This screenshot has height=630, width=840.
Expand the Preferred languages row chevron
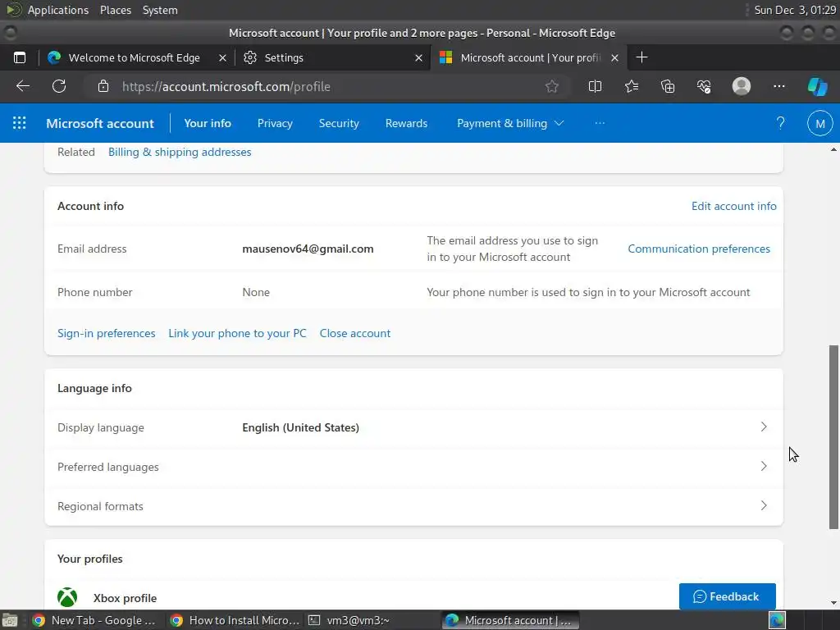[x=764, y=466]
